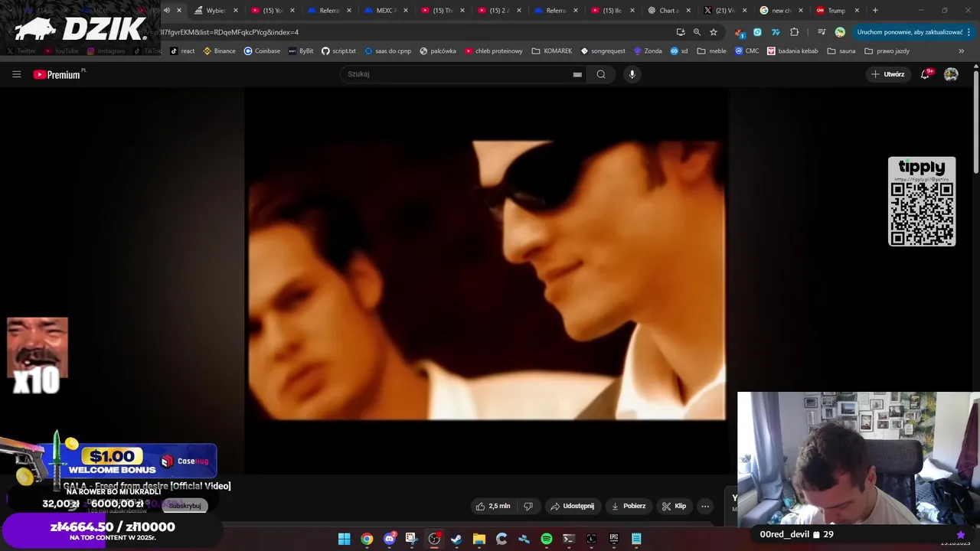This screenshot has width=980, height=551.
Task: Open the react bookmark
Action: [182, 51]
